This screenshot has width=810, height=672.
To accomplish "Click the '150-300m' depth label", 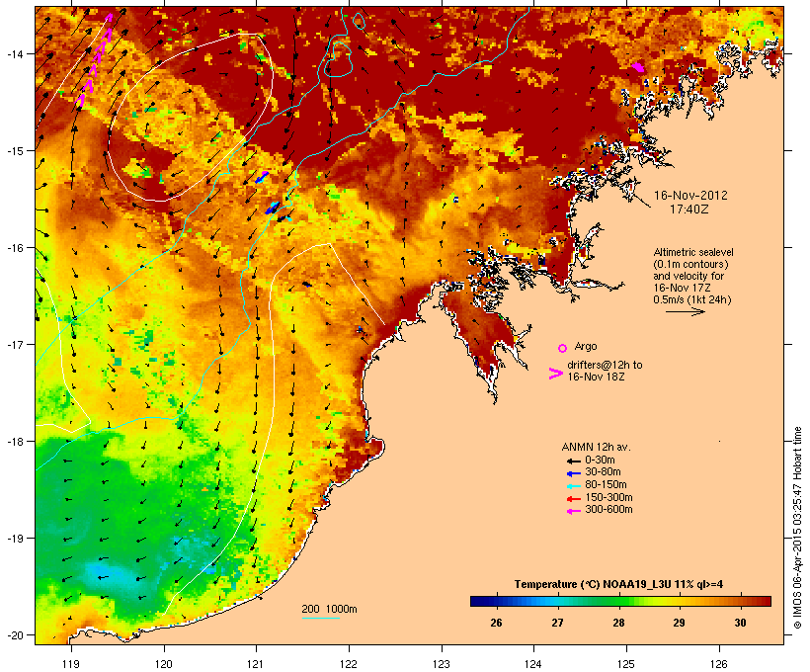I will [608, 497].
